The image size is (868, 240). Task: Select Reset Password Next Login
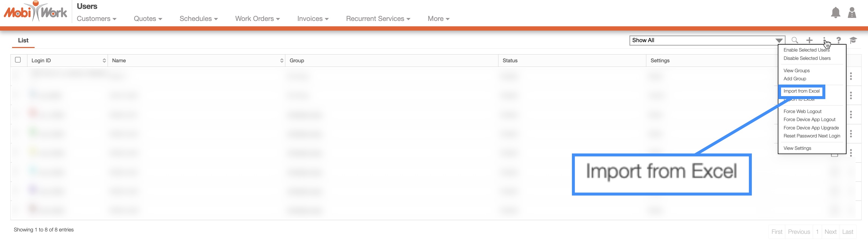811,136
